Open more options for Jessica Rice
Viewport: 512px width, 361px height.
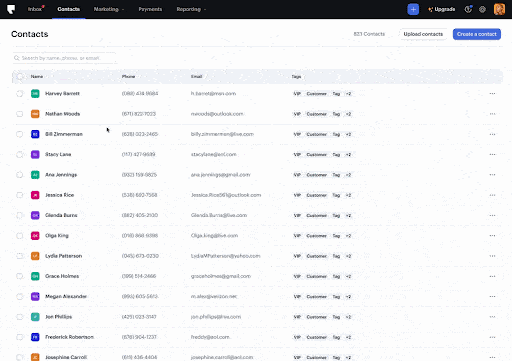(x=492, y=195)
